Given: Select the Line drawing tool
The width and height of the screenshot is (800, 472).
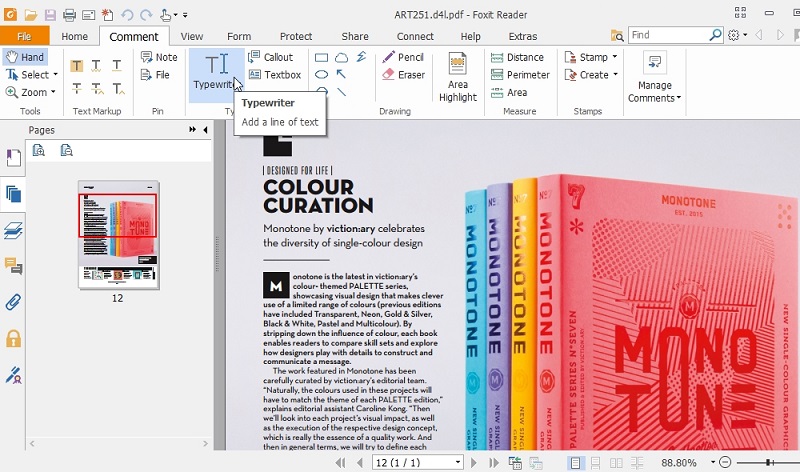Looking at the screenshot, I should [x=341, y=92].
